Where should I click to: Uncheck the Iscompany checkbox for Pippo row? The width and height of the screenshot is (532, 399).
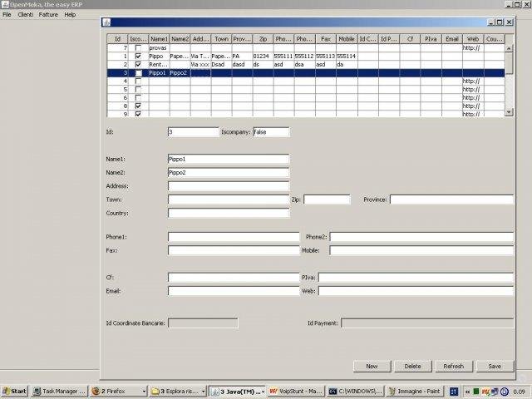(138, 56)
